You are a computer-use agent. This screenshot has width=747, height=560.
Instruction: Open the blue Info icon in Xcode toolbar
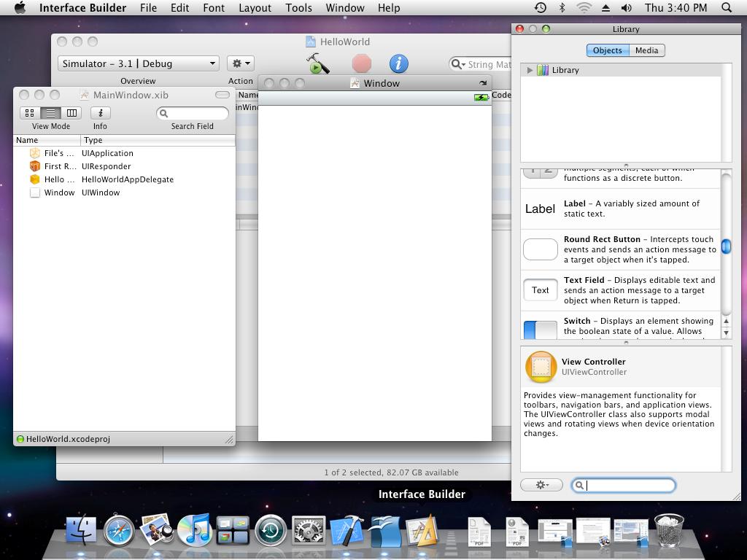tap(399, 63)
